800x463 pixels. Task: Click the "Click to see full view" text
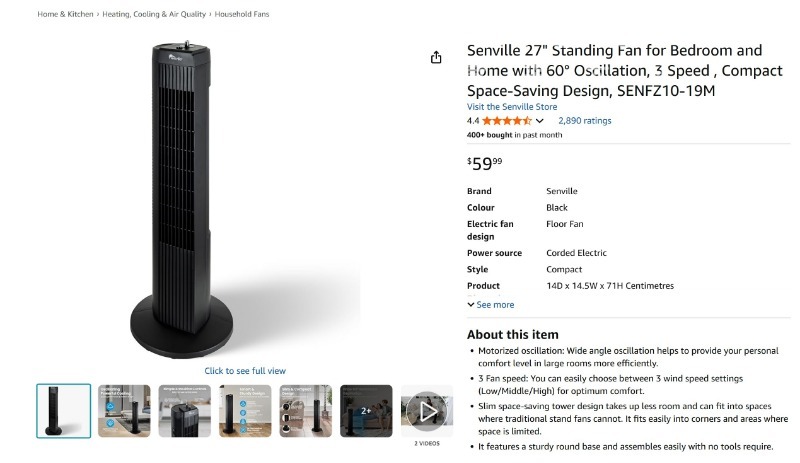click(x=245, y=371)
